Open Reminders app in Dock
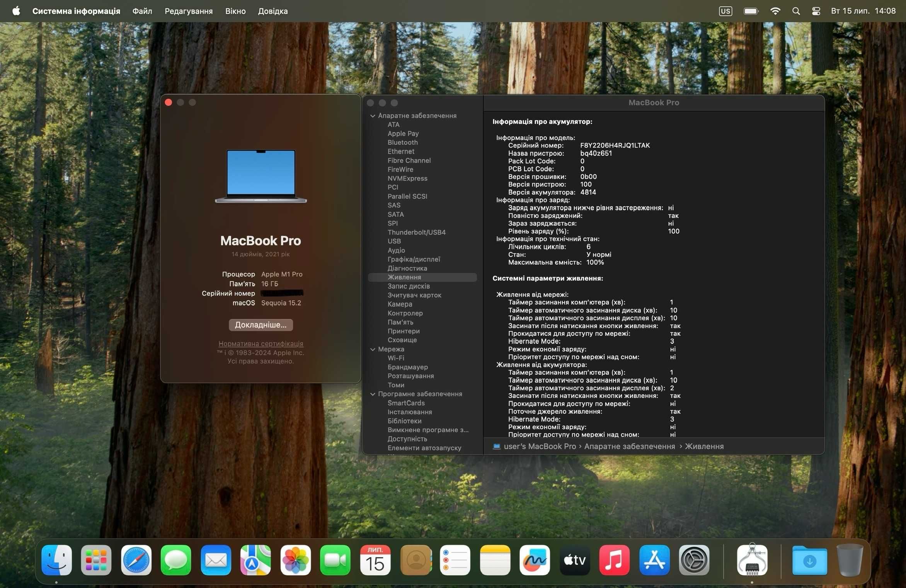Screen dimensions: 906x588 pos(455,560)
